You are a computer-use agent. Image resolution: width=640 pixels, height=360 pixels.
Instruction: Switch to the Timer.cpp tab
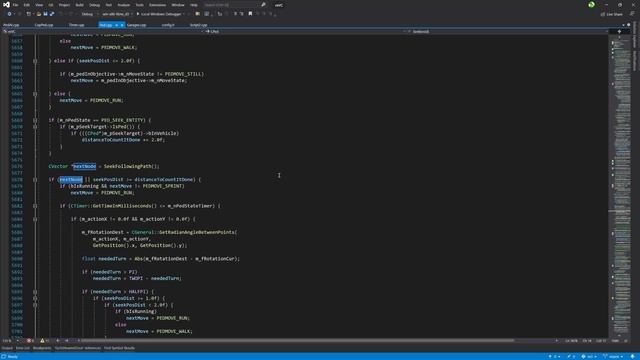tap(76, 25)
